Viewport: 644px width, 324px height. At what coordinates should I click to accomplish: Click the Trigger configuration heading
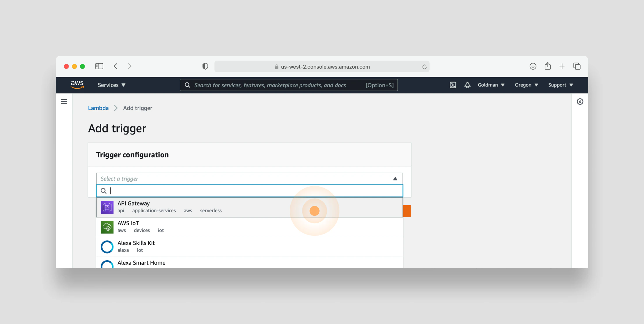click(x=132, y=155)
